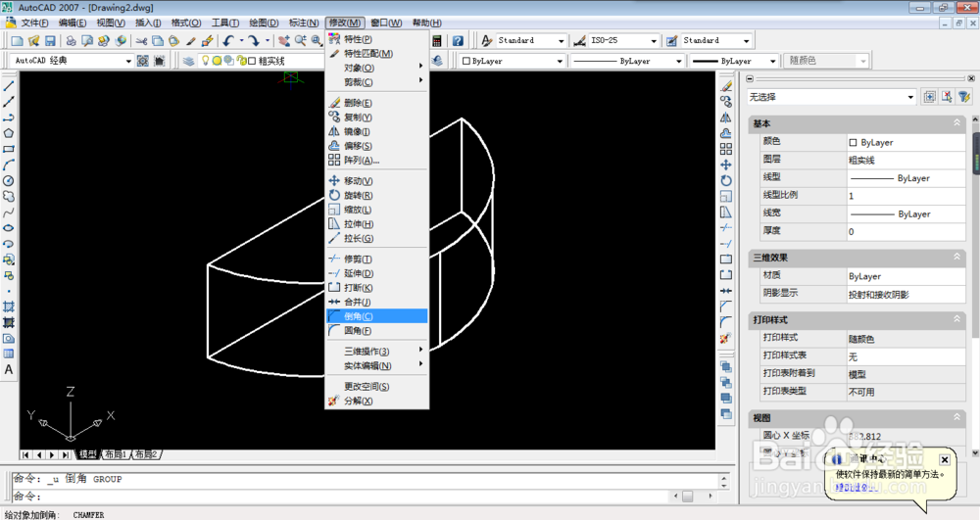Collapse the 打印样式 properties section
The image size is (980, 520).
click(x=956, y=319)
